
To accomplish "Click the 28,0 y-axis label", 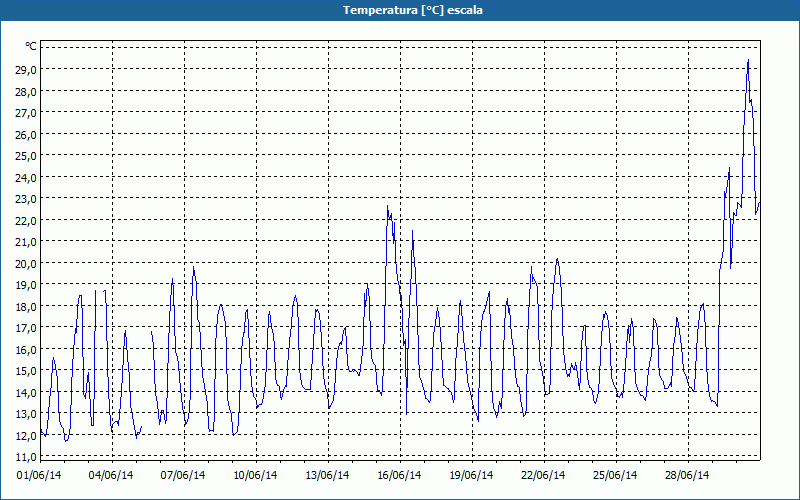I will click(26, 92).
